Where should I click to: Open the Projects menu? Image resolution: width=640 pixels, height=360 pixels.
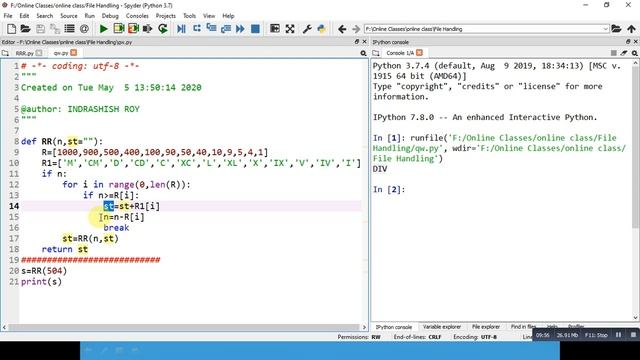[x=165, y=16]
